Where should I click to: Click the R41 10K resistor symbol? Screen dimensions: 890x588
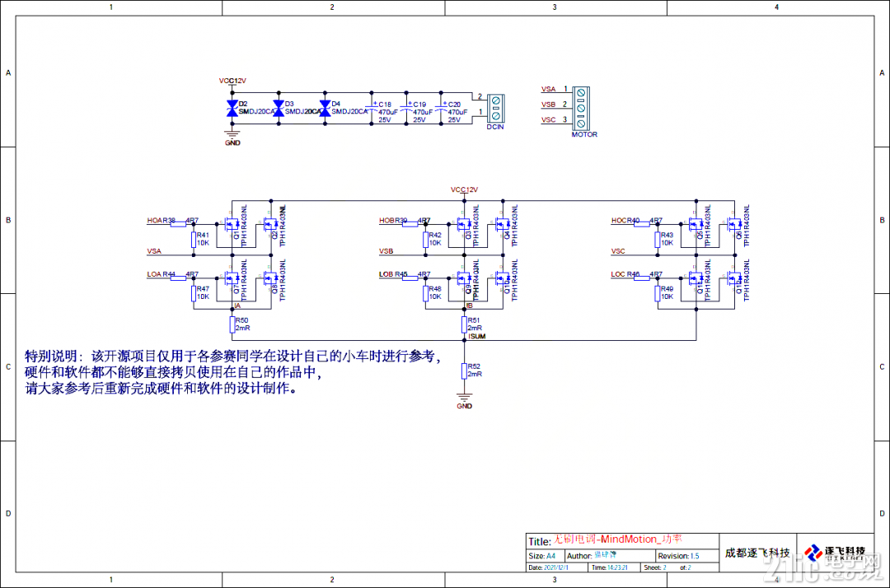pos(194,240)
